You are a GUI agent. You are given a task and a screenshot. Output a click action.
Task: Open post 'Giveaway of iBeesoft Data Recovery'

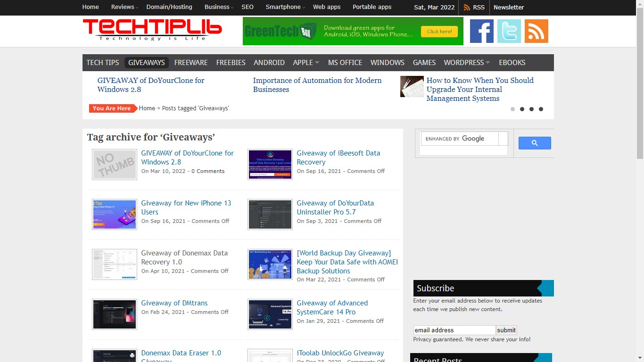[339, 157]
